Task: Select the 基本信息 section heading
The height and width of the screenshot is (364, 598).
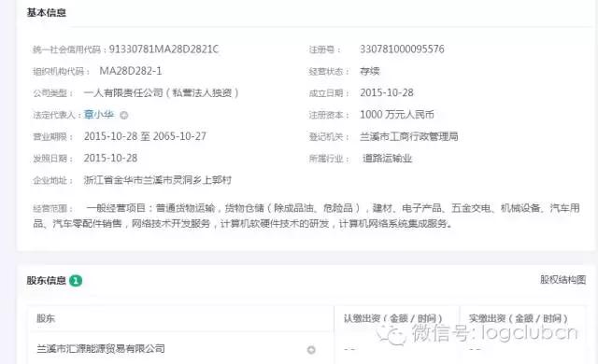Action: coord(46,12)
